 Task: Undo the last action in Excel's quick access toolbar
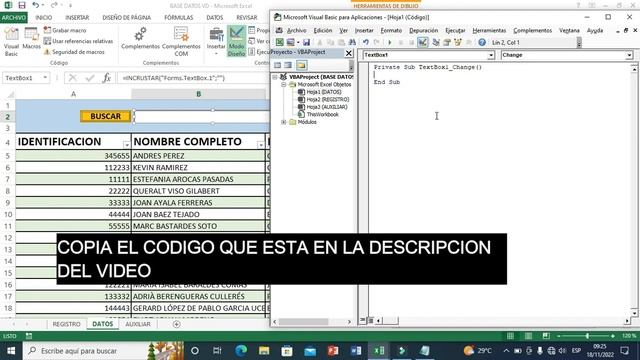click(36, 5)
